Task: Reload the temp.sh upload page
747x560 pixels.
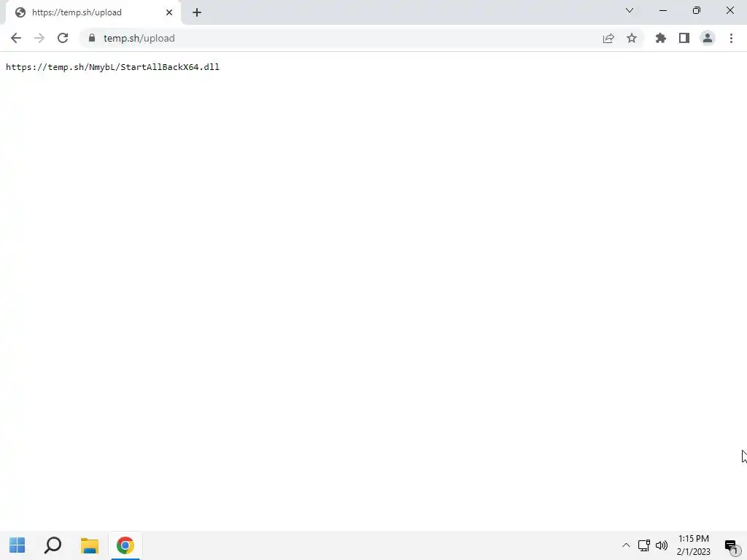Action: tap(63, 38)
